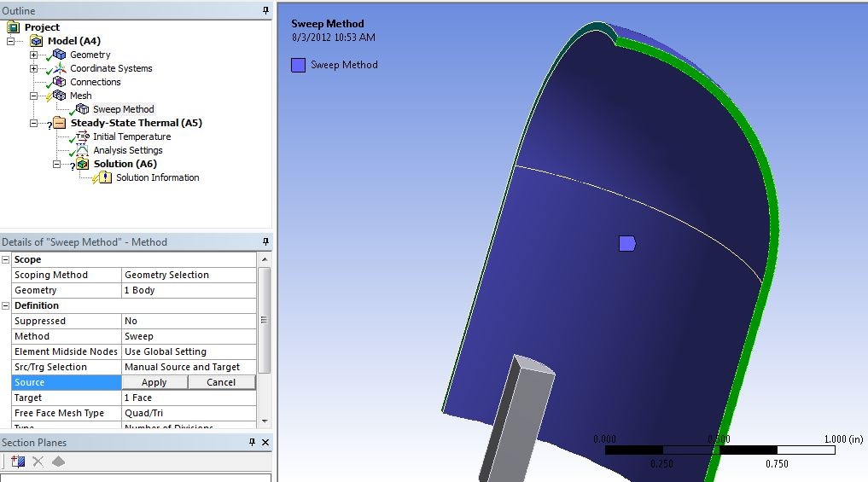The image size is (868, 482).
Task: Select the Model (A4) icon
Action: pyautogui.click(x=37, y=41)
